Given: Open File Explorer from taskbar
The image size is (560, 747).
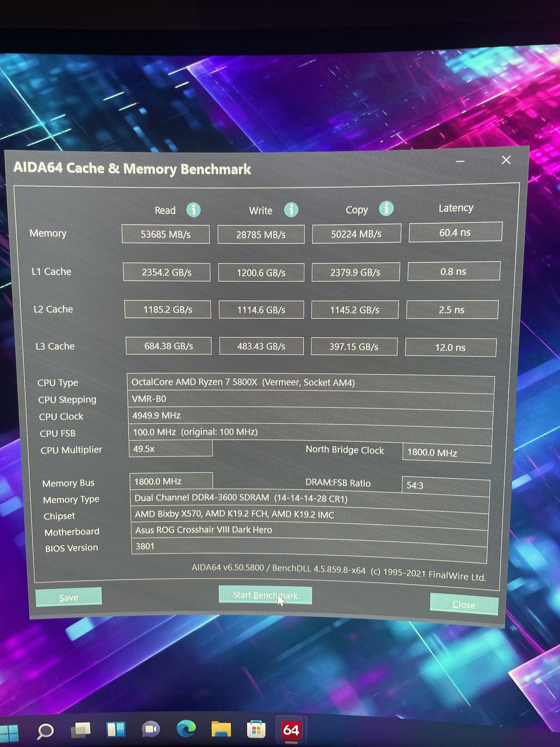Looking at the screenshot, I should point(221,729).
